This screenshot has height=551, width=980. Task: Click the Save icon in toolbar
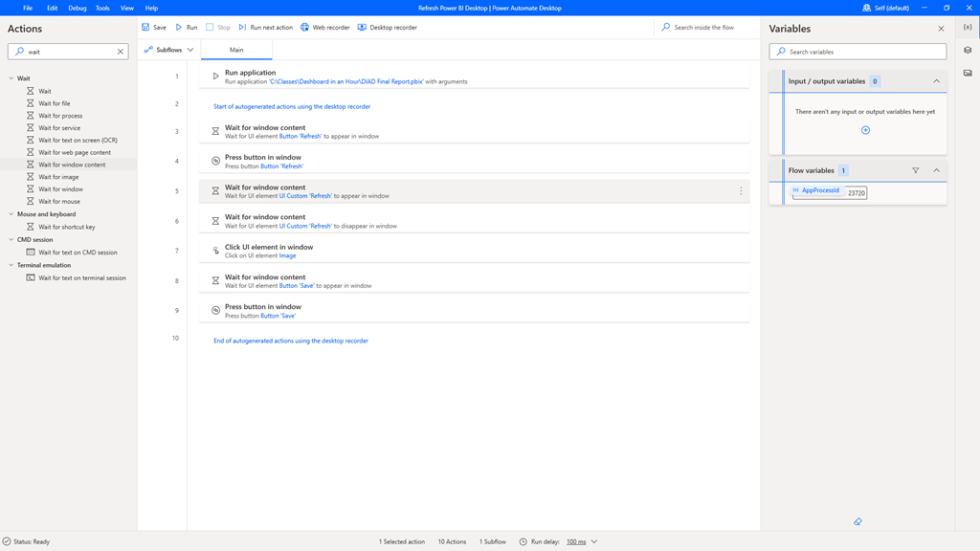tap(146, 28)
